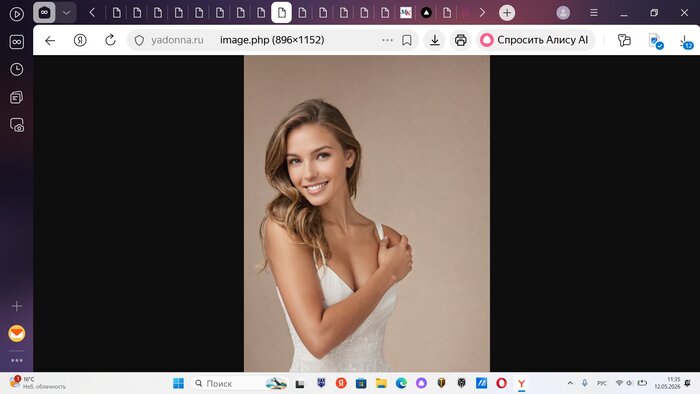Select the active image.php tab

point(282,13)
